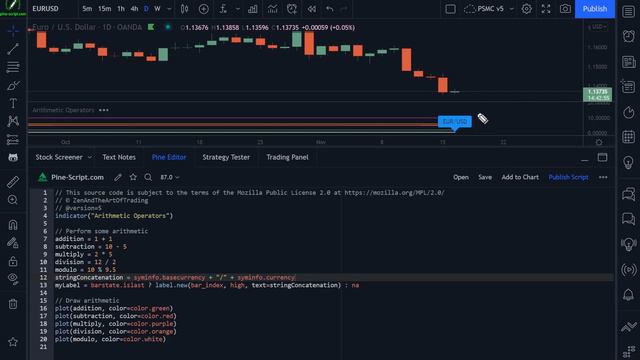Viewport: 640px width, 360px height.
Task: Toggle magnet mode on the left toolbar
Action: (x=13, y=225)
